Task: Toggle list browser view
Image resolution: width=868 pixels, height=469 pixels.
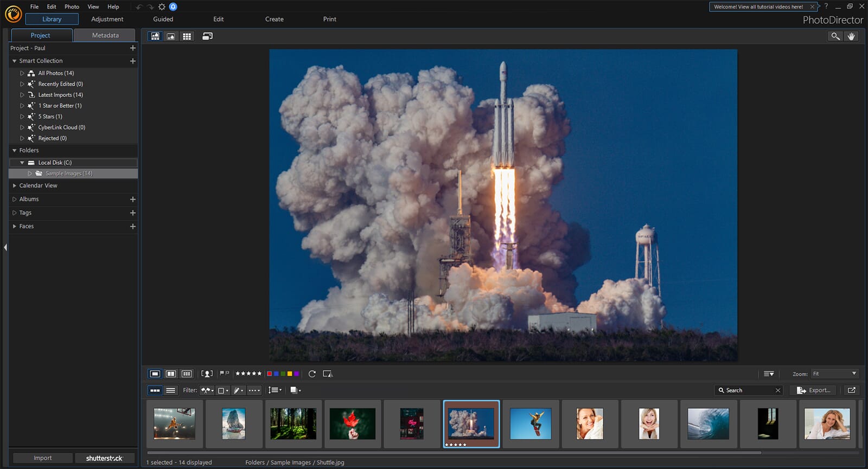Action: coord(170,390)
